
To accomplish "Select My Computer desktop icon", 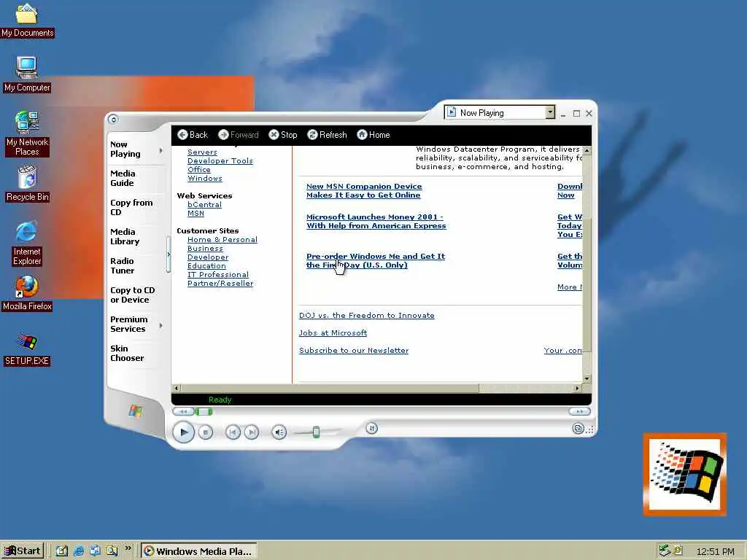I will 27,75.
